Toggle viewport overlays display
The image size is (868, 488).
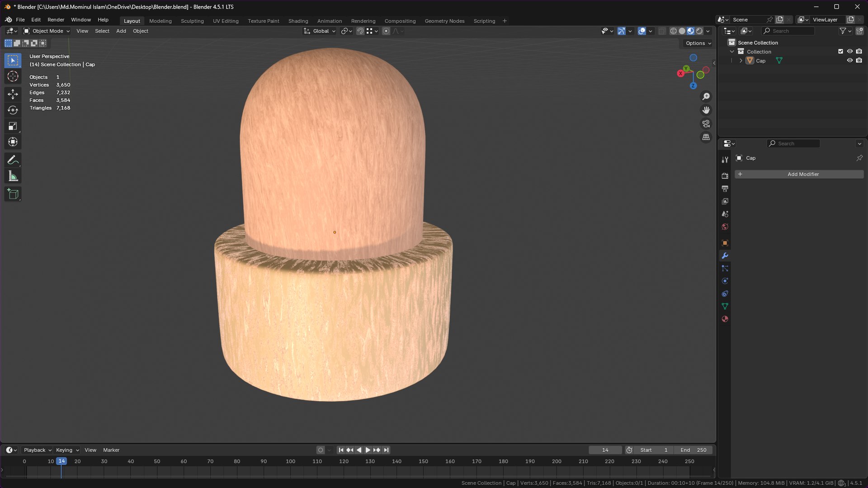pos(642,31)
